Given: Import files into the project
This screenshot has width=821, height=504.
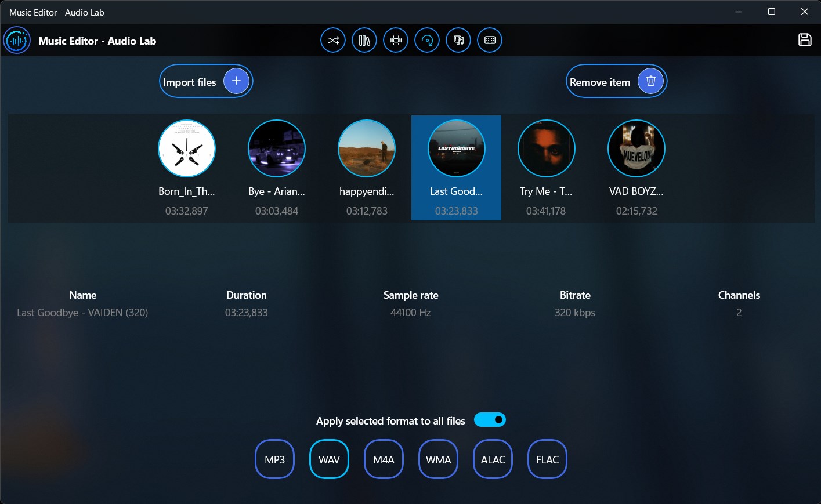Looking at the screenshot, I should pos(205,81).
